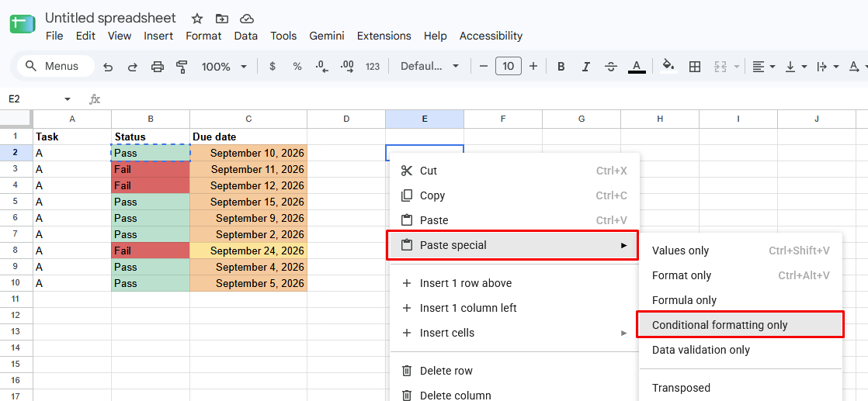Screen dimensions: 868x401
Task: Open the Gemini menu
Action: 327,36
